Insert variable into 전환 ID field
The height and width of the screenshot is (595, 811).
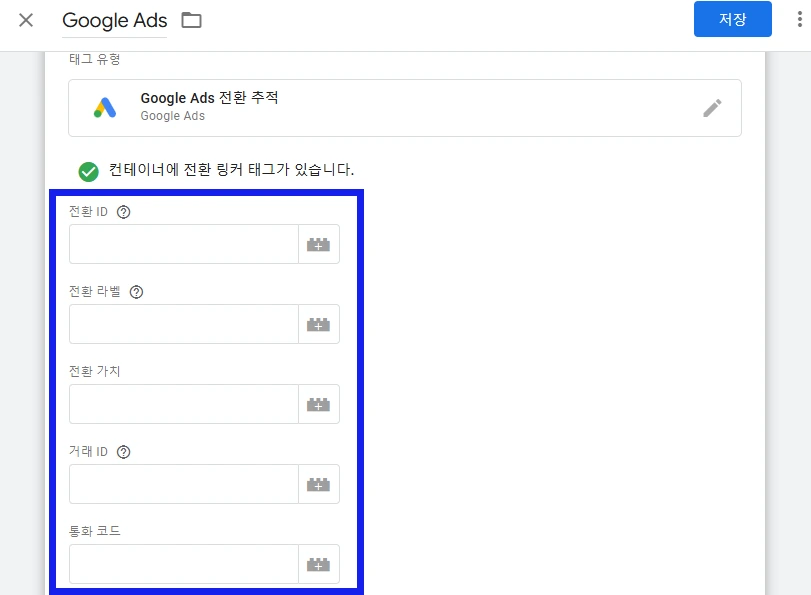click(319, 244)
